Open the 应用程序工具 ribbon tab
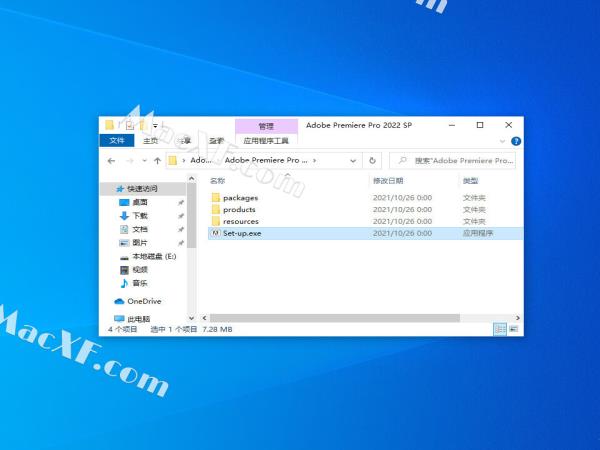600x450 pixels. (x=266, y=141)
